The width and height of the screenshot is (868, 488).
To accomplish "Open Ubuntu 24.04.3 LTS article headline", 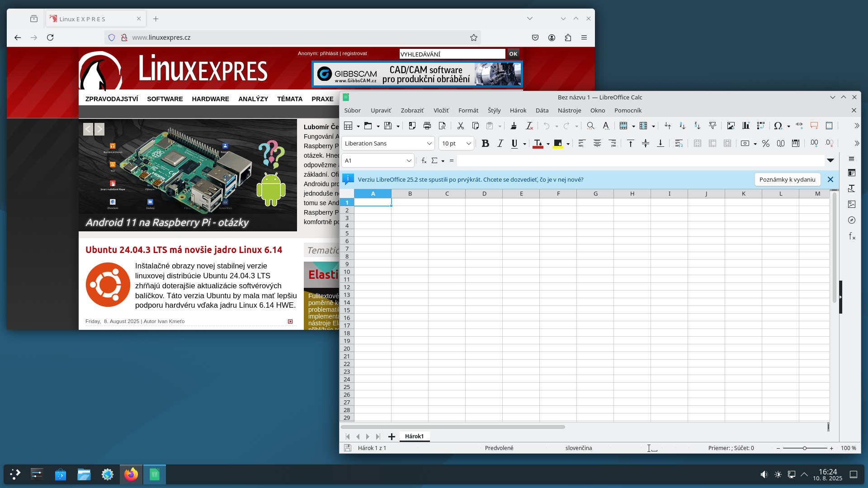I will 184,250.
